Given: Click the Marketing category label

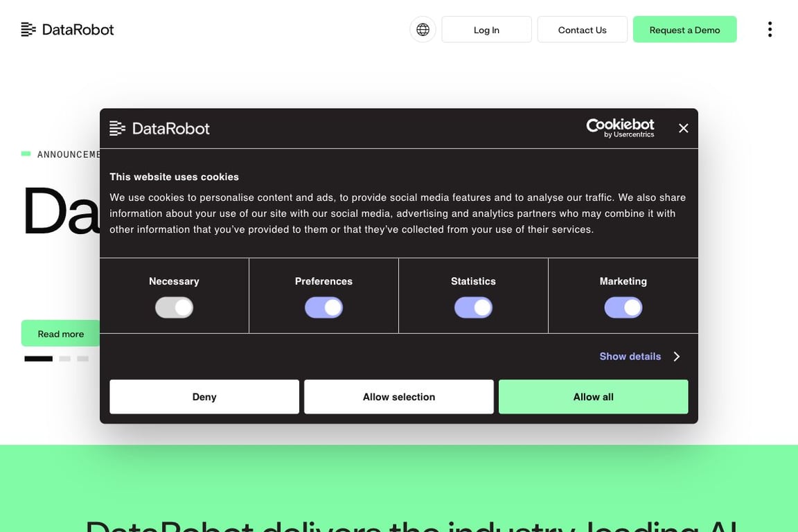Looking at the screenshot, I should [623, 281].
